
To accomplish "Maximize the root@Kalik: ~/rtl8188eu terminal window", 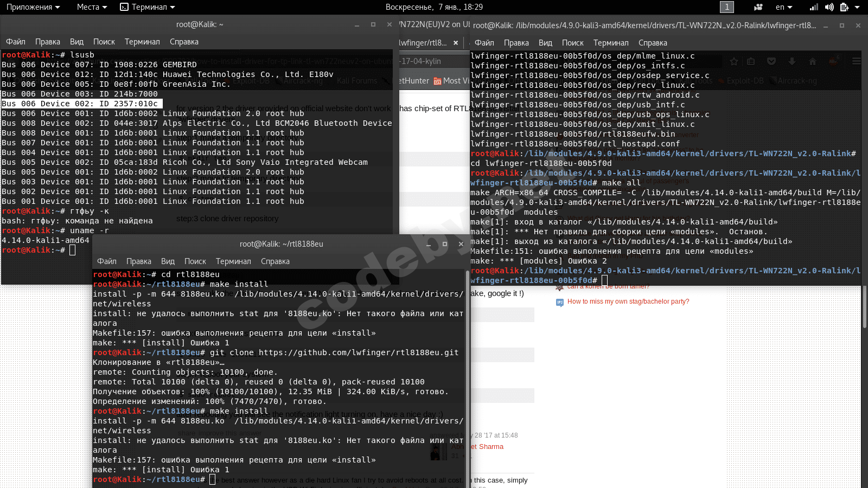I will 445,244.
